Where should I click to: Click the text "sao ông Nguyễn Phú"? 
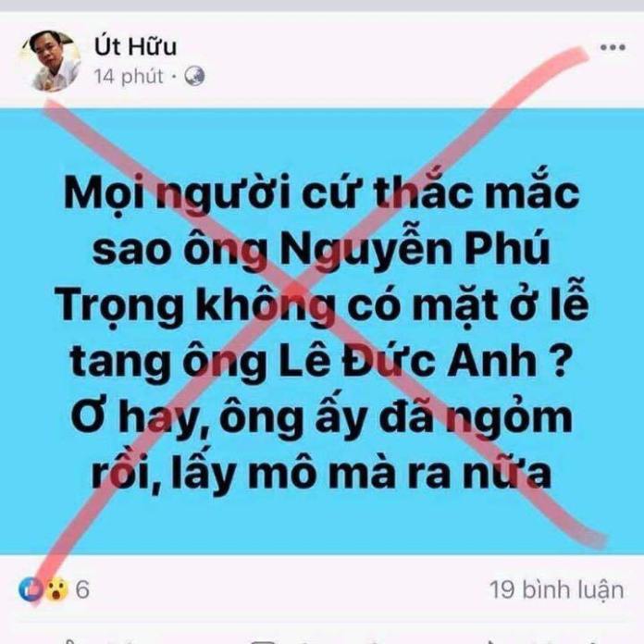(x=321, y=248)
